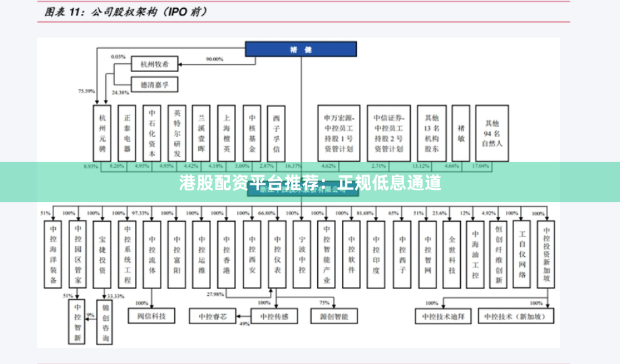Select the 兰溪壹晖 shareholder box
Image resolution: width=620 pixels, height=364 pixels.
(201, 133)
